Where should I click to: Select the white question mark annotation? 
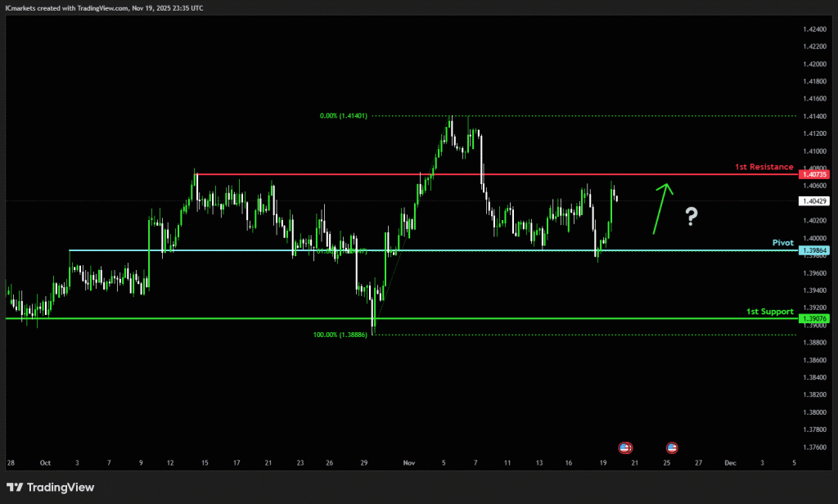click(x=692, y=216)
